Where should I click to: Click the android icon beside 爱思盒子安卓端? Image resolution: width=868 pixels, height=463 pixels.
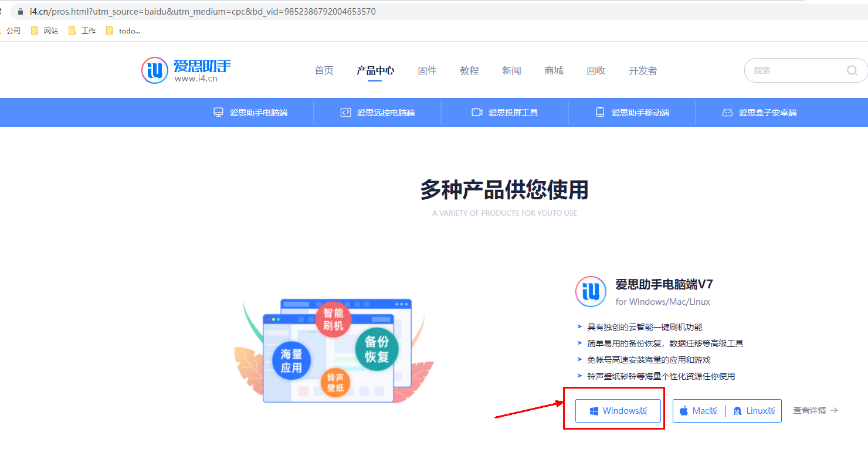tap(727, 113)
